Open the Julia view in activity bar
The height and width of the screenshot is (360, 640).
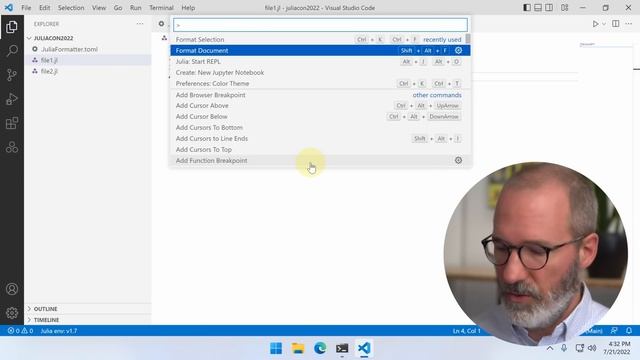(x=12, y=147)
